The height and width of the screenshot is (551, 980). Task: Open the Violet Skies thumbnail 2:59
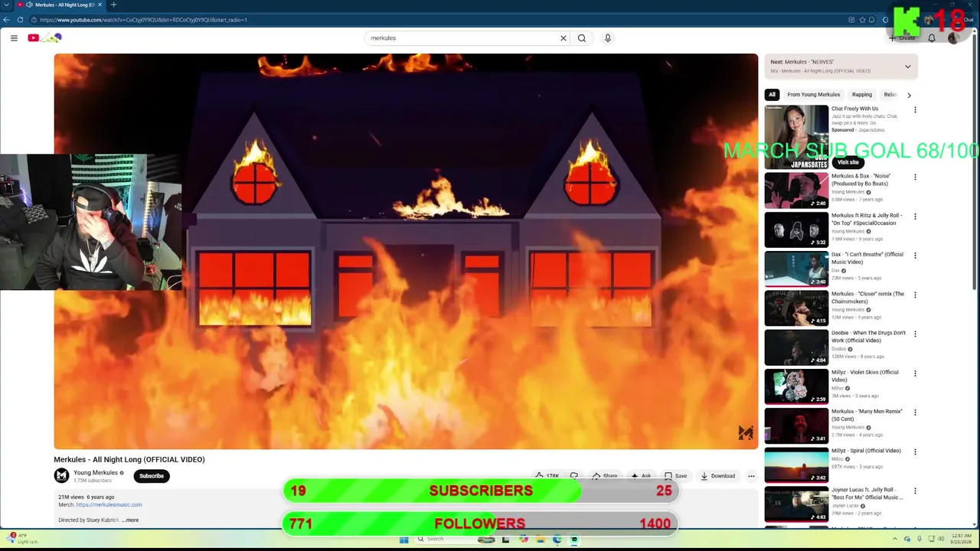796,386
